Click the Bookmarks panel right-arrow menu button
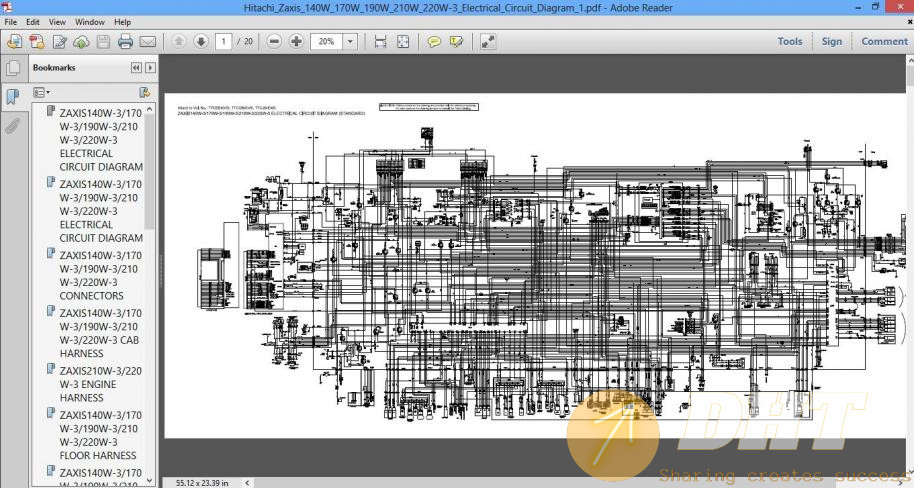Viewport: 914px width, 488px height. (150, 68)
